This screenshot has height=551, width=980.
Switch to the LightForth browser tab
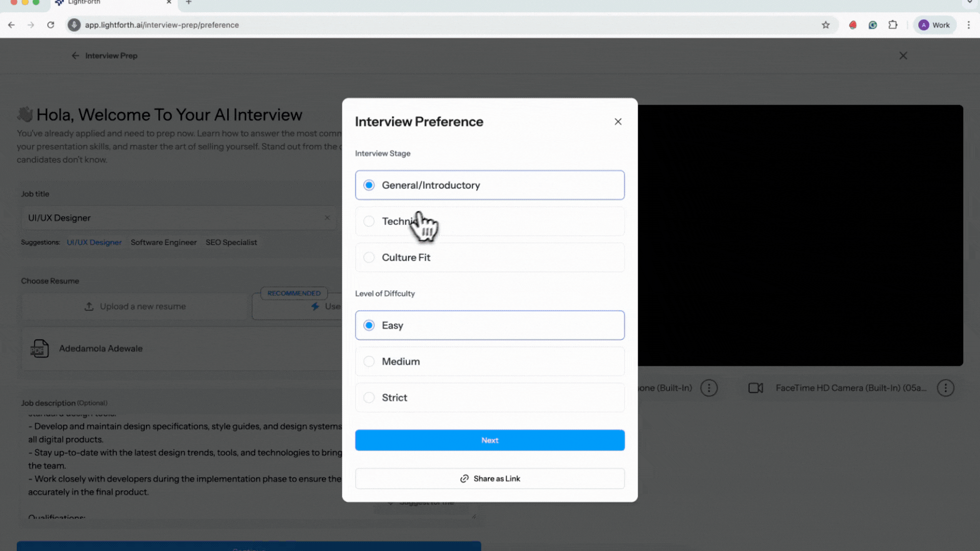tap(102, 3)
